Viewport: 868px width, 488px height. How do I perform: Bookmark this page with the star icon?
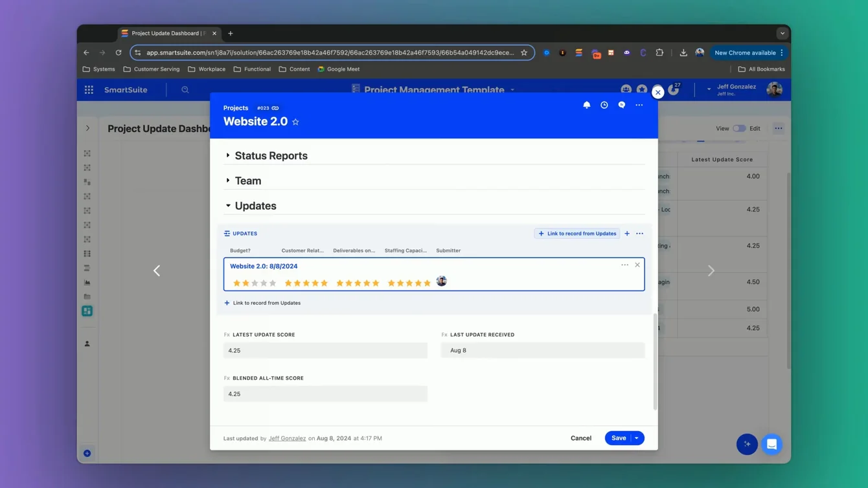coord(524,53)
